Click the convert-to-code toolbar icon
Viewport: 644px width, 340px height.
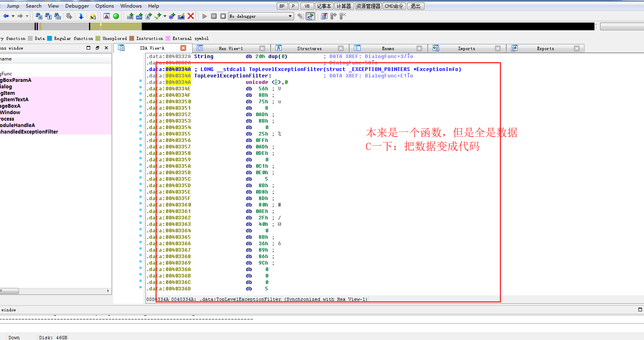(130, 16)
